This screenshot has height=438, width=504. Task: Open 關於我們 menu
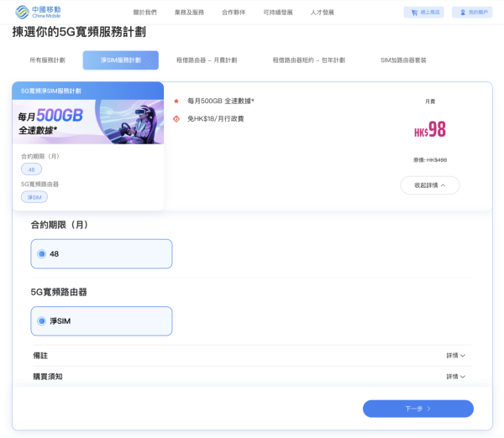click(x=144, y=13)
